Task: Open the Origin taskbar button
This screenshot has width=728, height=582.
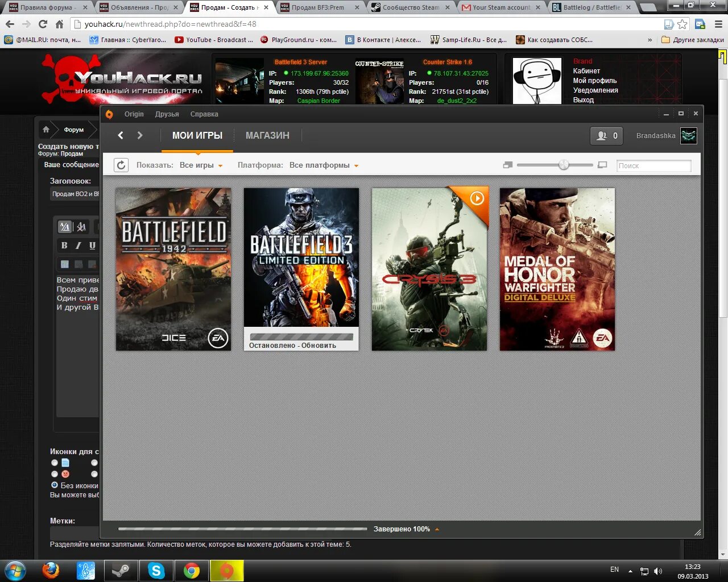Action: (227, 571)
